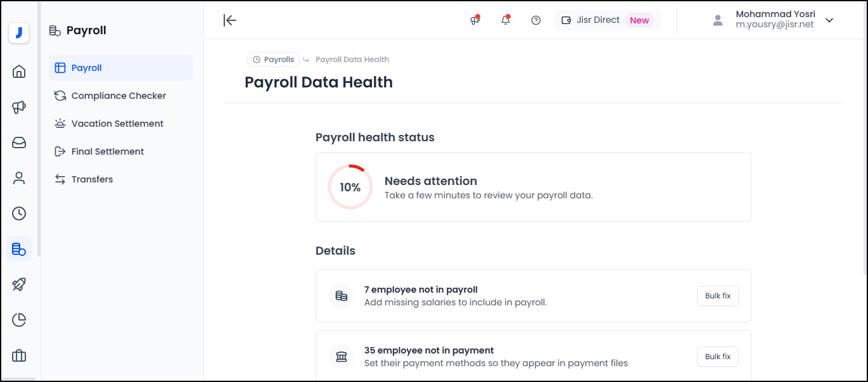This screenshot has height=382, width=868.
Task: Open the inbox tray icon in left rail
Action: point(19,143)
